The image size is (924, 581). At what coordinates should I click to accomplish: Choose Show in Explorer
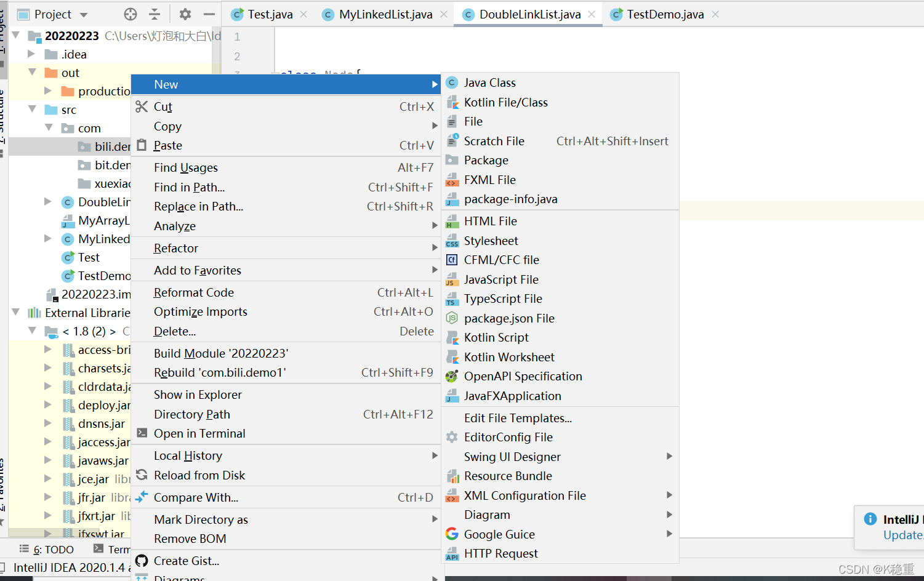click(x=198, y=395)
